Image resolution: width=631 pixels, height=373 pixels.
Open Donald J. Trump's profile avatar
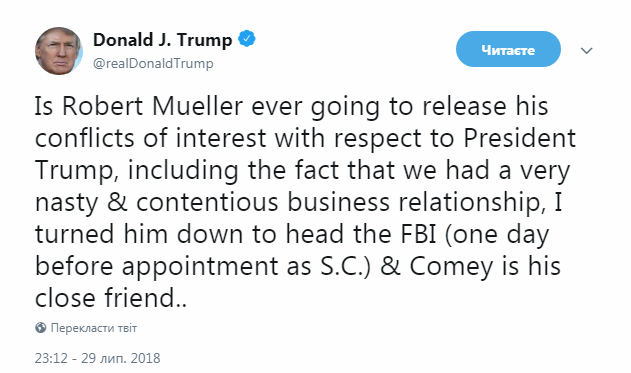tap(59, 51)
